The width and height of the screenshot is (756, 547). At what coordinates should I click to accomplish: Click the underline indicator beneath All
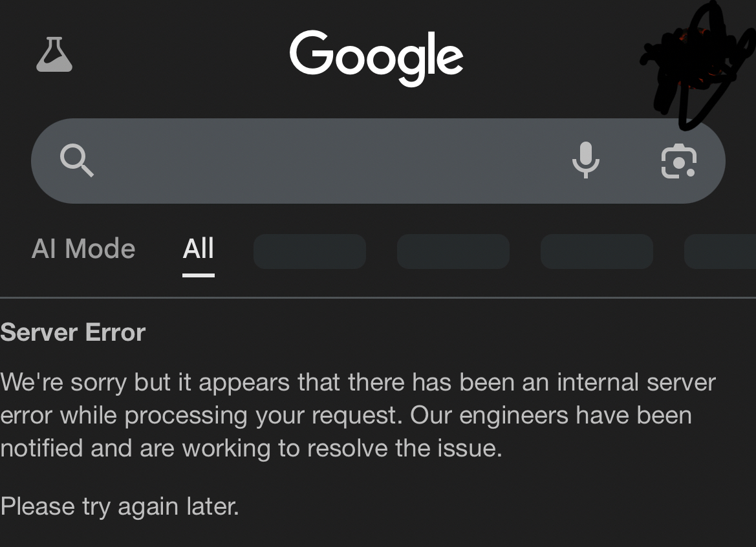point(198,275)
